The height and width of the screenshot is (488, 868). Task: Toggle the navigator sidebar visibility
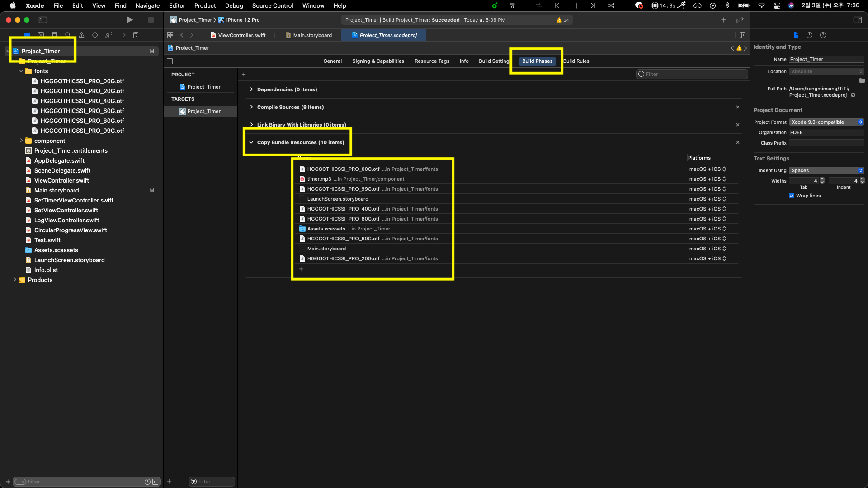click(x=43, y=20)
